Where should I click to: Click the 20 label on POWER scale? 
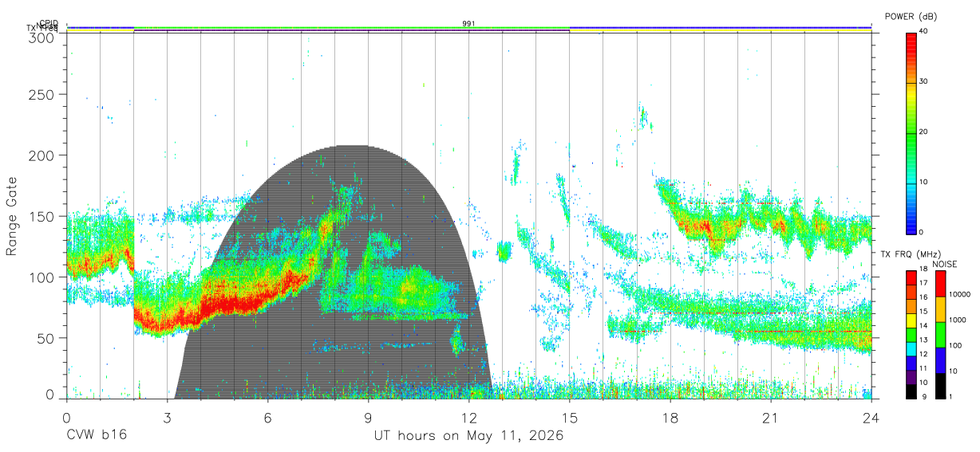[x=924, y=132]
